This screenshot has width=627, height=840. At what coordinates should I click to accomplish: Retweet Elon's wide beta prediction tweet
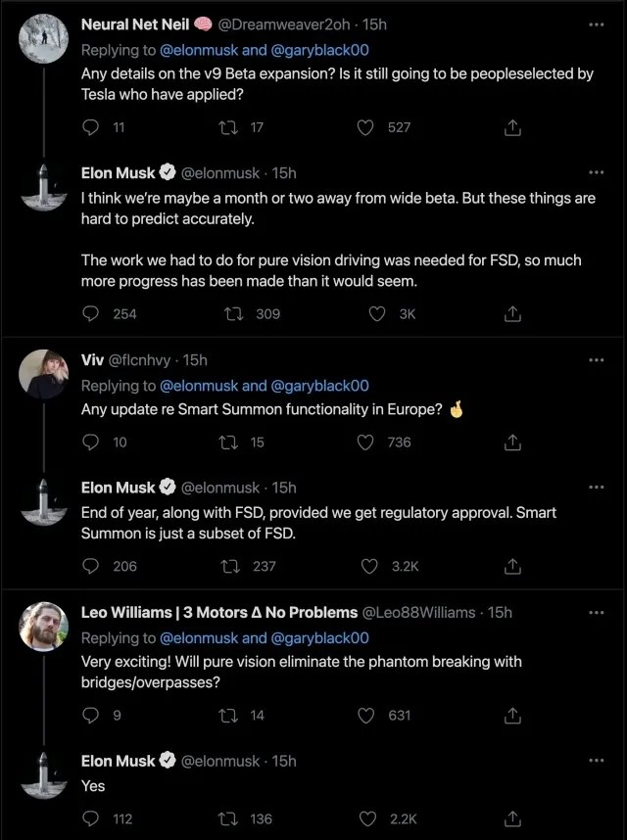(x=233, y=314)
